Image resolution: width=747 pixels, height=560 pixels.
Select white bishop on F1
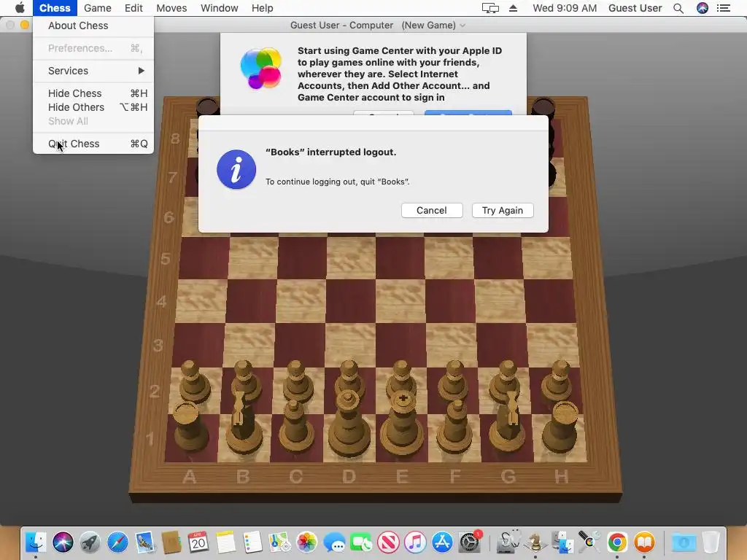[x=455, y=426]
